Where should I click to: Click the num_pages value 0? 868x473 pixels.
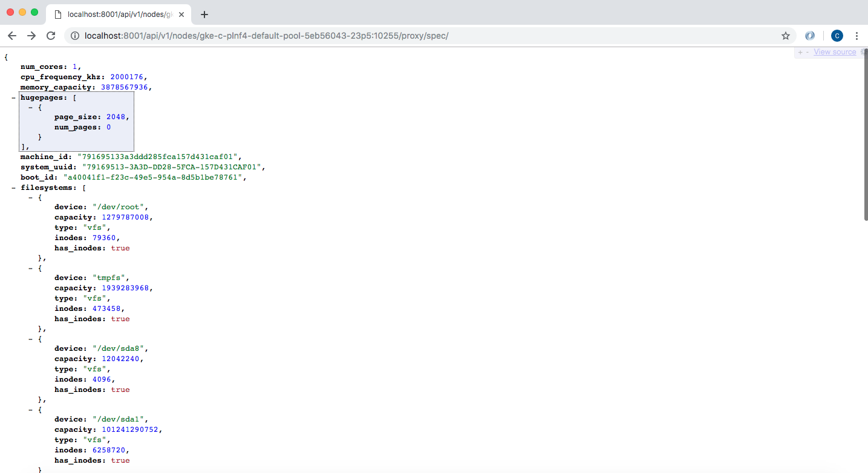[108, 128]
